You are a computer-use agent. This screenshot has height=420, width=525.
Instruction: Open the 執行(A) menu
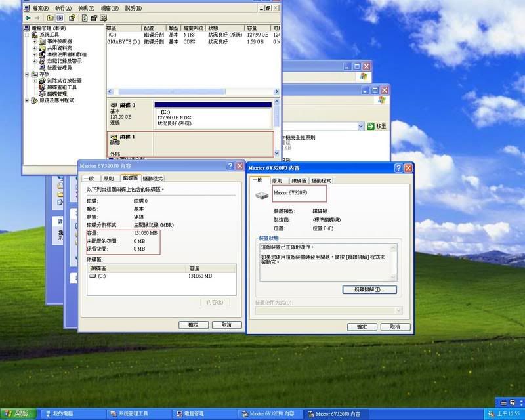pyautogui.click(x=64, y=8)
